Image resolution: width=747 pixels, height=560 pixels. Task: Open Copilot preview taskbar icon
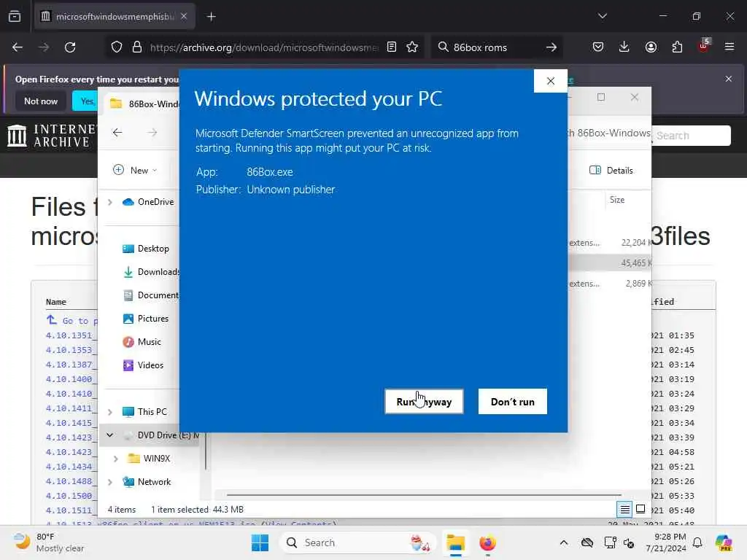click(724, 542)
